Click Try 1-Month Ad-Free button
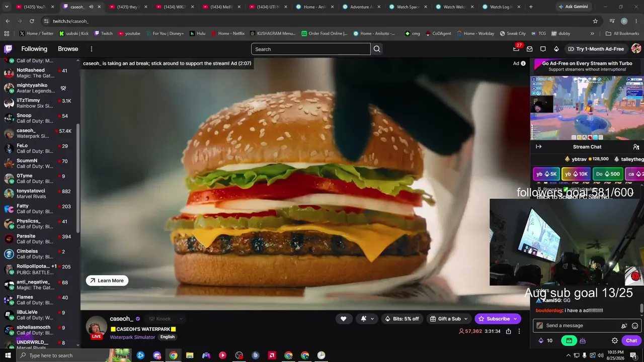Screen dimensions: 644x362 pyautogui.click(x=596, y=49)
